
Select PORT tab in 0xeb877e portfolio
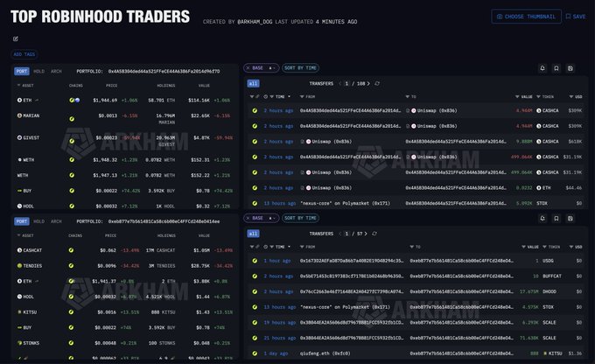point(22,220)
